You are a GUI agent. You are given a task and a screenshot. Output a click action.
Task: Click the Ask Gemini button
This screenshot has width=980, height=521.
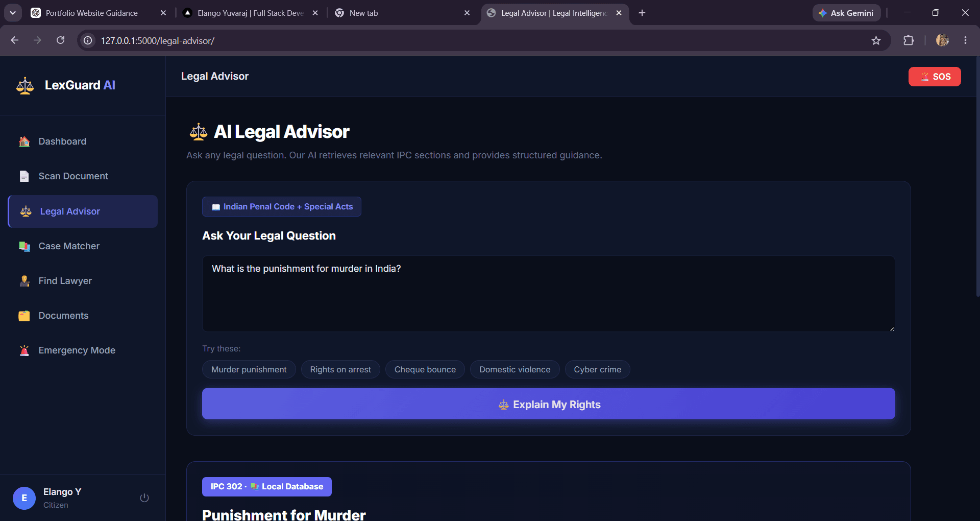click(847, 13)
